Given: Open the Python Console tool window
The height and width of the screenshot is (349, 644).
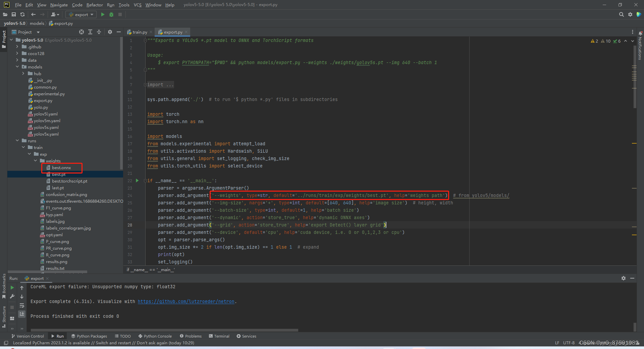Looking at the screenshot, I should pos(155,336).
